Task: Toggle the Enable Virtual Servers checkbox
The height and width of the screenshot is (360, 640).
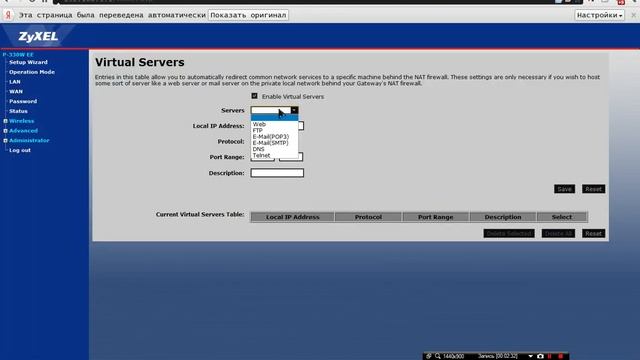Action: pyautogui.click(x=254, y=96)
